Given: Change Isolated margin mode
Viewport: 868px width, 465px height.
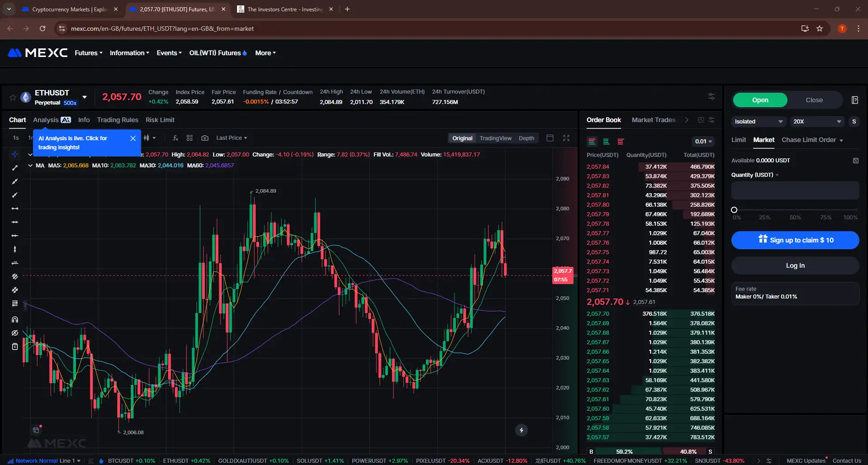Looking at the screenshot, I should tap(759, 122).
